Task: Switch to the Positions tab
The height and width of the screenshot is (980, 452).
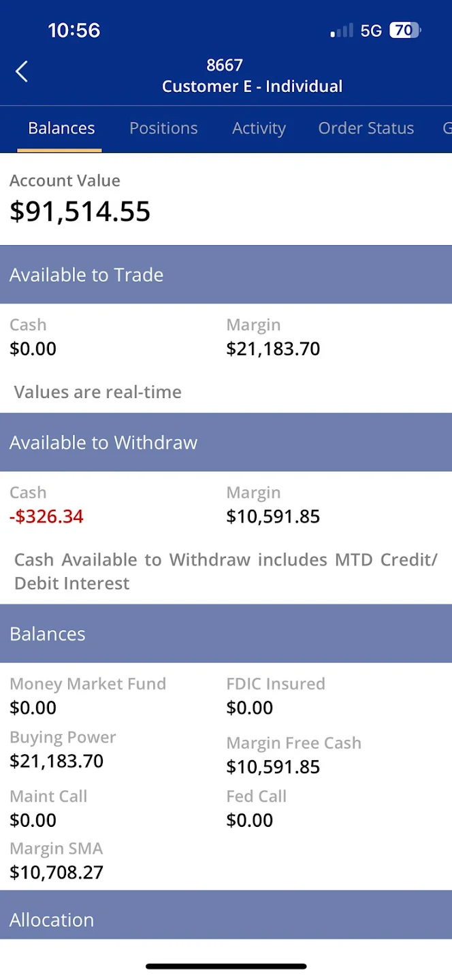Action: click(x=163, y=128)
